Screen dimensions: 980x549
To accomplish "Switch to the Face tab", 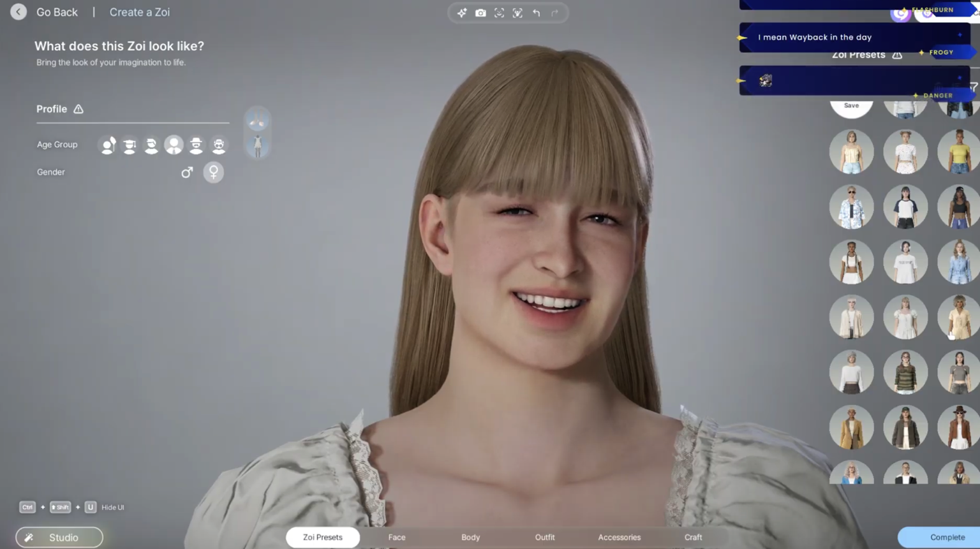I will [396, 538].
